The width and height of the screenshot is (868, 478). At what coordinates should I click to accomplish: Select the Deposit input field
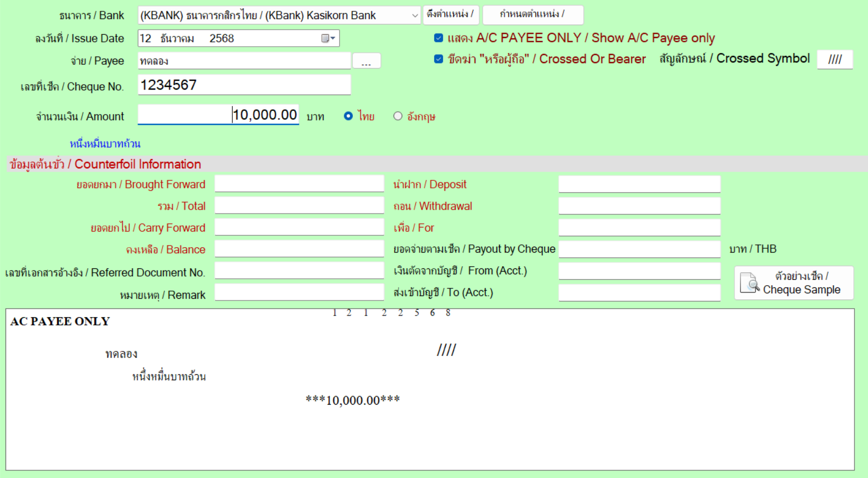tap(639, 184)
